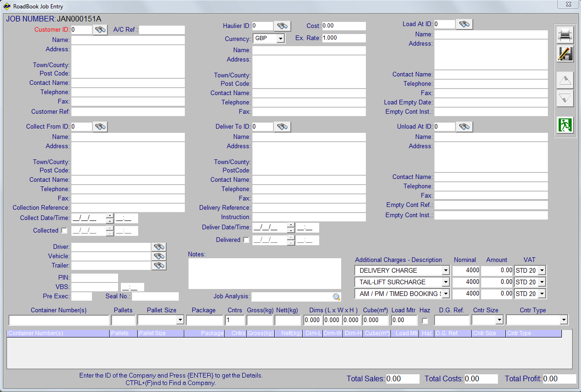This screenshot has width=581, height=392.
Task: Click the green exit icon
Action: (x=565, y=125)
